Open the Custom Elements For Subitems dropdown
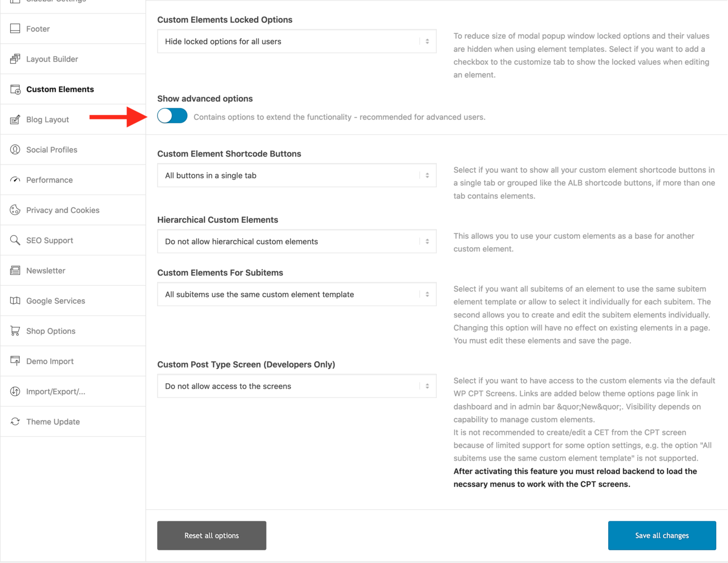Screen dimensions: 728x563 click(297, 294)
